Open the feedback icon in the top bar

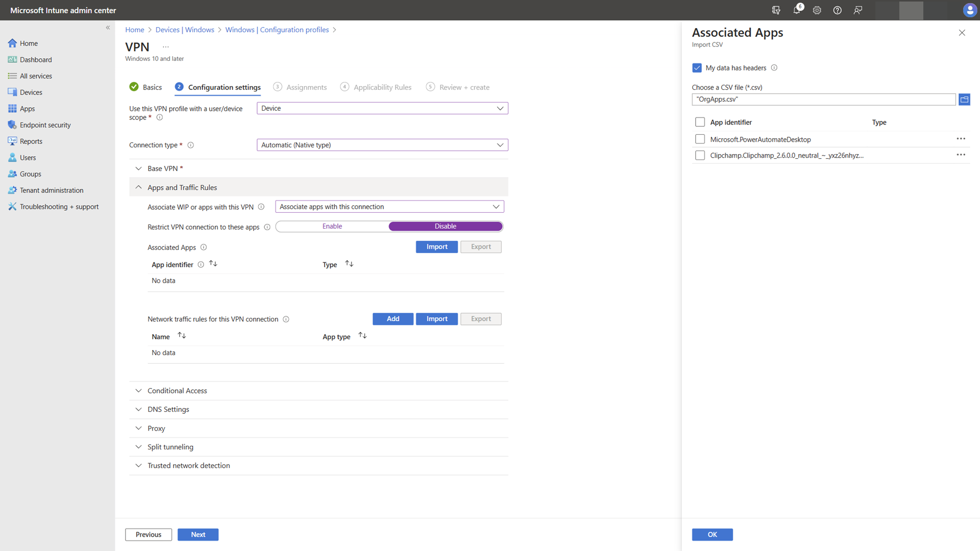coord(857,10)
